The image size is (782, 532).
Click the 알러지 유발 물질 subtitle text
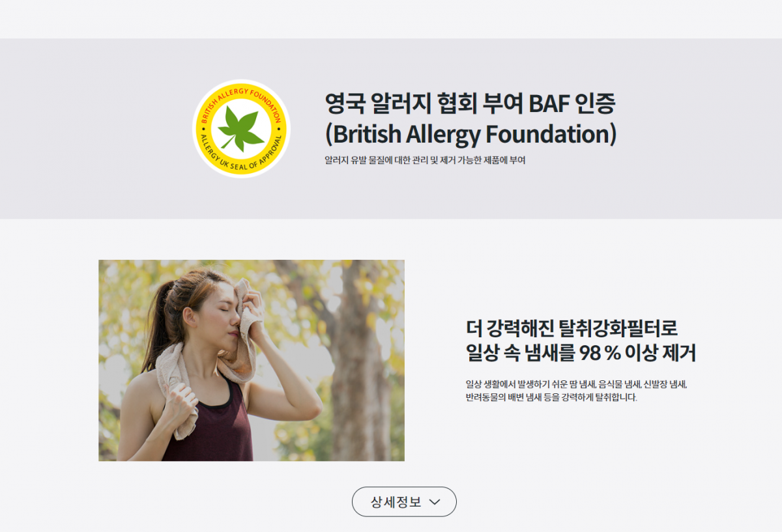pyautogui.click(x=425, y=160)
